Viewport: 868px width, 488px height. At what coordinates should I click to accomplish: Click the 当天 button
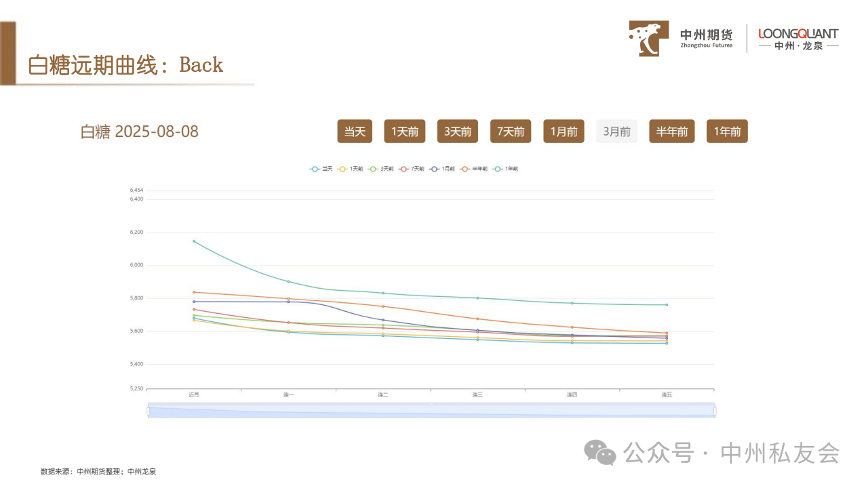pos(355,131)
